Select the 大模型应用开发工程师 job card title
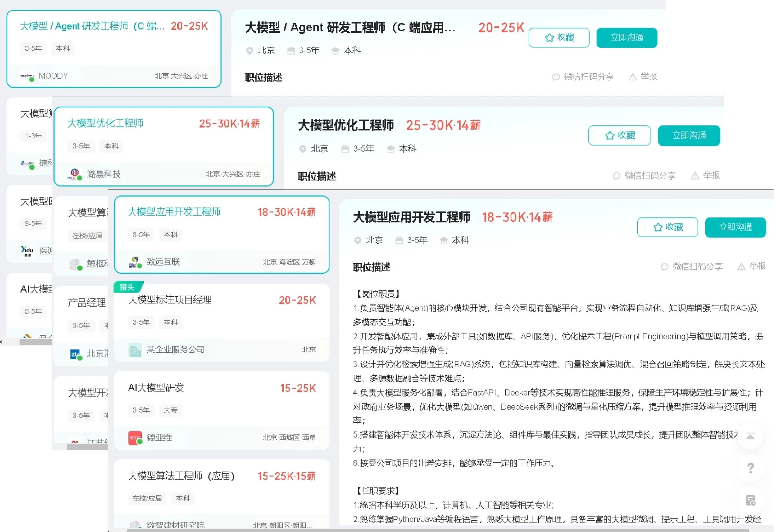Image resolution: width=776 pixels, height=532 pixels. (174, 211)
